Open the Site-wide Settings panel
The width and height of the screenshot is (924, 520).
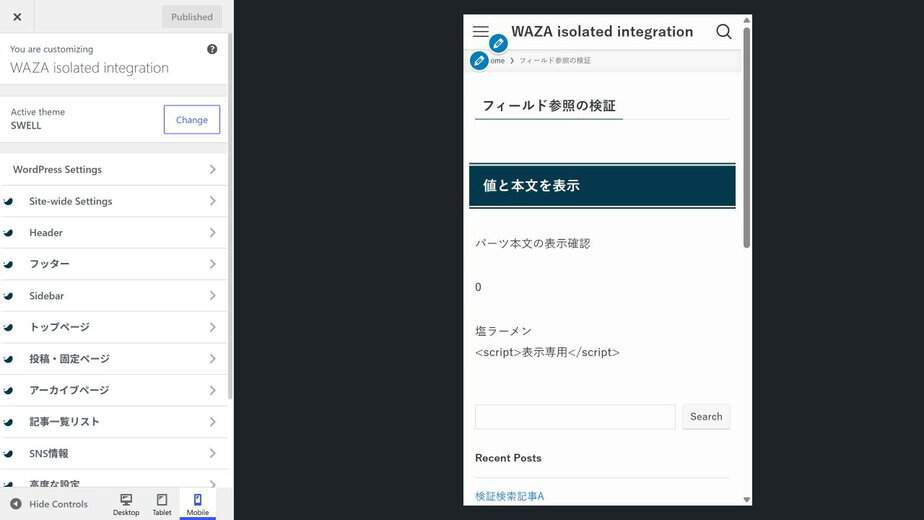tap(113, 202)
